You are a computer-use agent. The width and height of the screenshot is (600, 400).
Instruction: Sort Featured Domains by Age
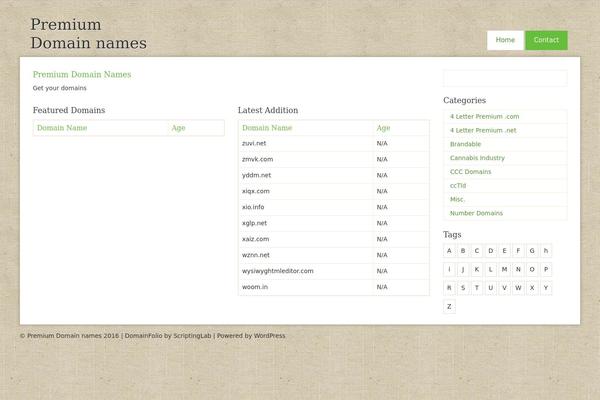click(x=178, y=128)
